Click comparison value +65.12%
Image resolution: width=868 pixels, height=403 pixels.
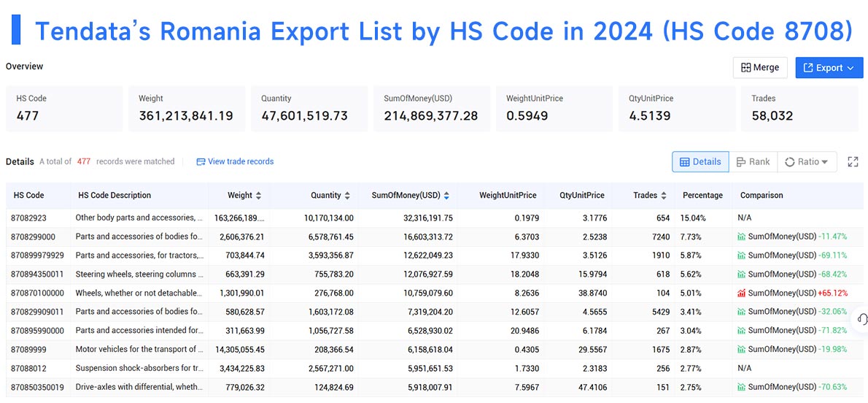(832, 293)
